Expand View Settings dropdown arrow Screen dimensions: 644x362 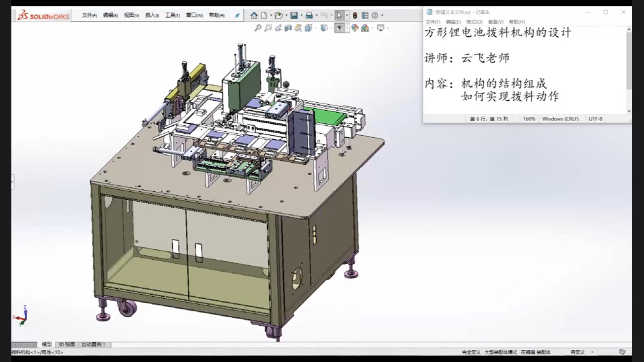coord(388,28)
